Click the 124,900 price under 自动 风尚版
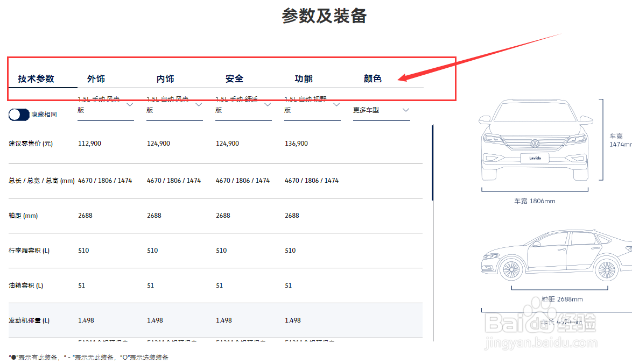This screenshot has width=632, height=364. (158, 144)
